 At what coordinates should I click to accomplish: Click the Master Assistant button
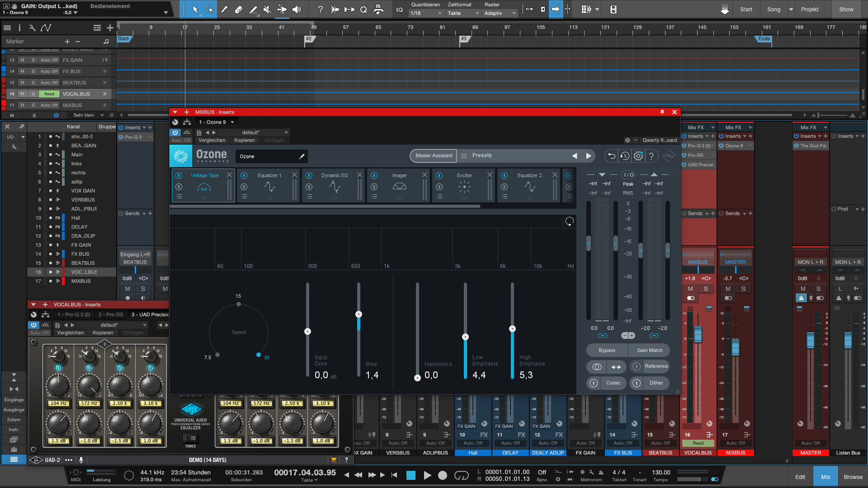coord(434,156)
